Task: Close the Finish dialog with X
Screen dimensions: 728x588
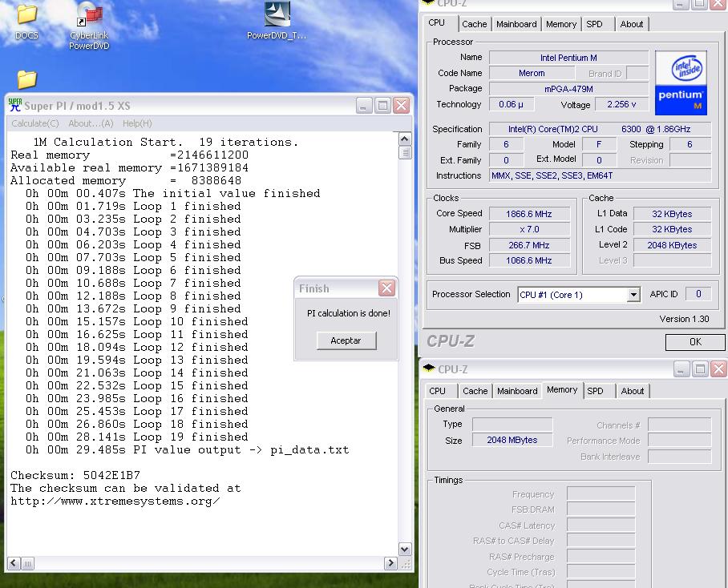Action: click(386, 288)
